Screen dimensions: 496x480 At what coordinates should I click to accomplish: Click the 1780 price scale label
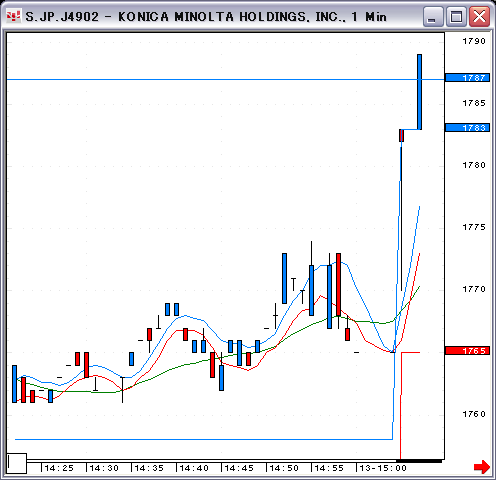click(474, 165)
